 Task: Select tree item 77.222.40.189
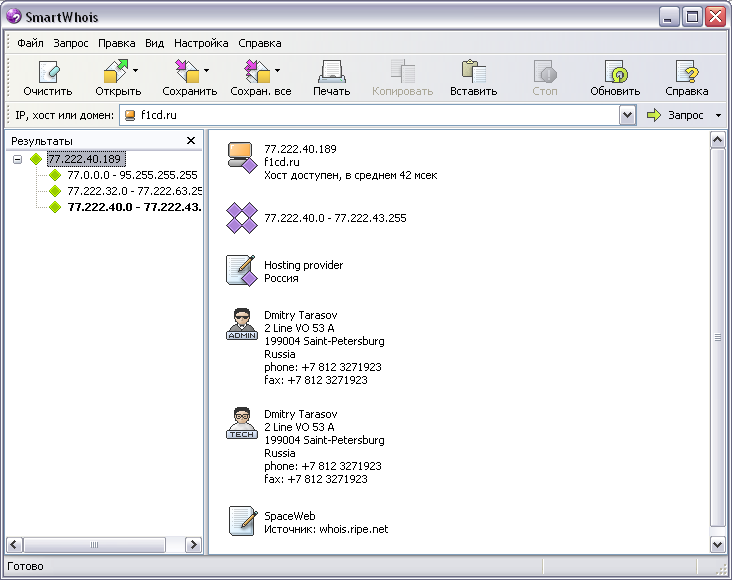pos(85,159)
